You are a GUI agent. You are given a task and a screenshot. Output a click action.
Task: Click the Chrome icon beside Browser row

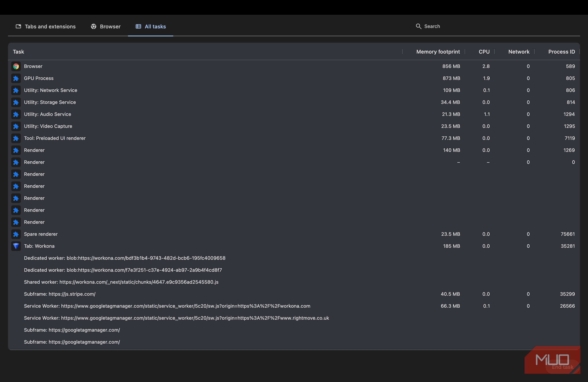tap(16, 66)
